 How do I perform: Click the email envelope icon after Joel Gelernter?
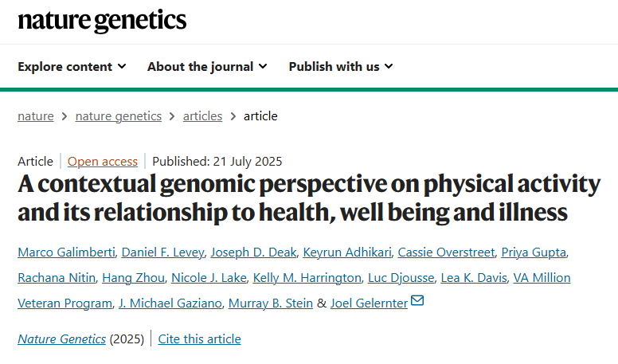(417, 302)
